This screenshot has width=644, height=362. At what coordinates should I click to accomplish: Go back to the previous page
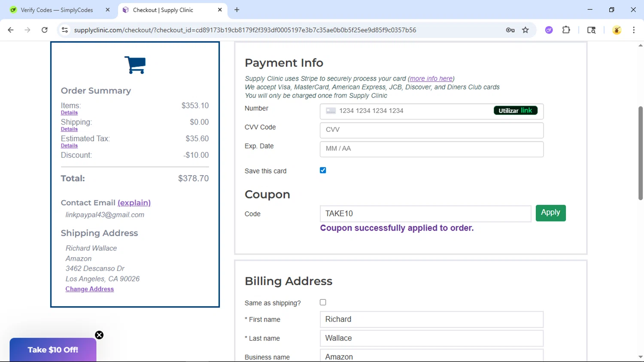coord(11,30)
